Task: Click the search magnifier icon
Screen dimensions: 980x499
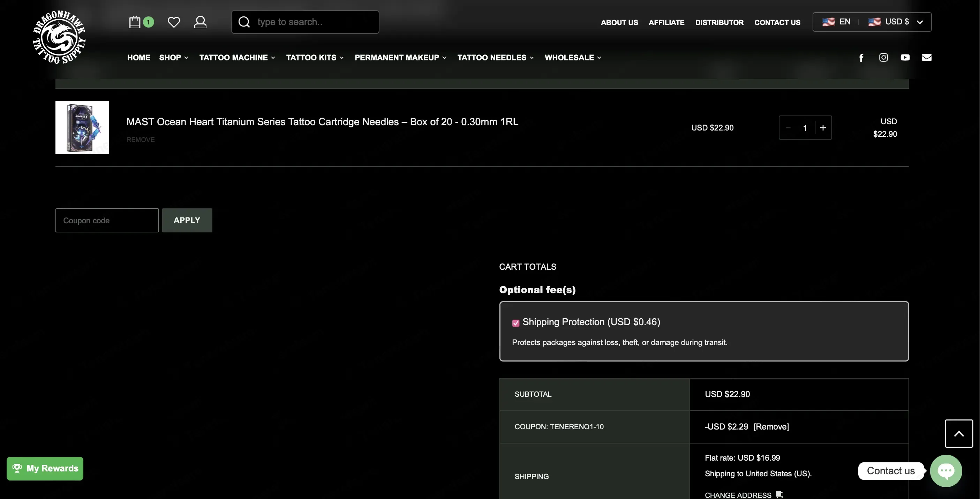Action: pos(244,22)
